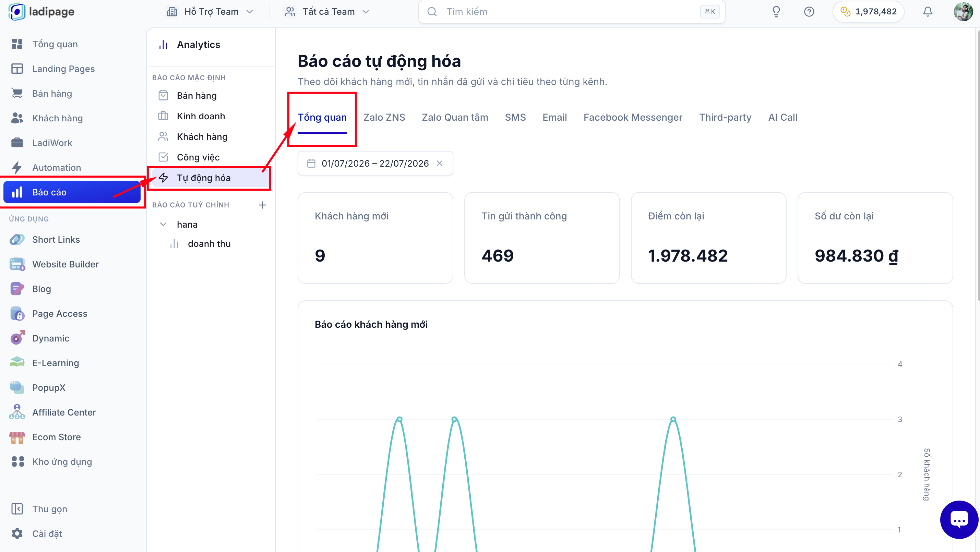Open Cài đặt settings
Viewport: 980px width, 552px height.
[72, 534]
